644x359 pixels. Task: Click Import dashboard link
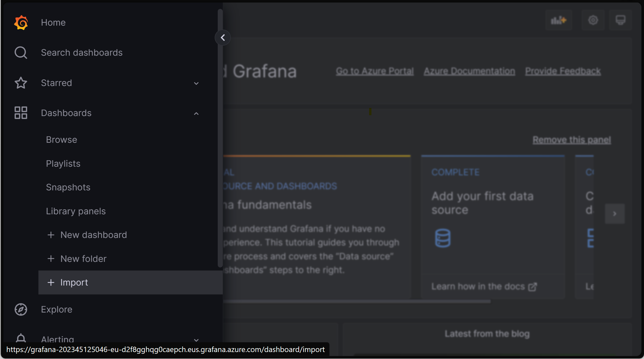tap(74, 282)
